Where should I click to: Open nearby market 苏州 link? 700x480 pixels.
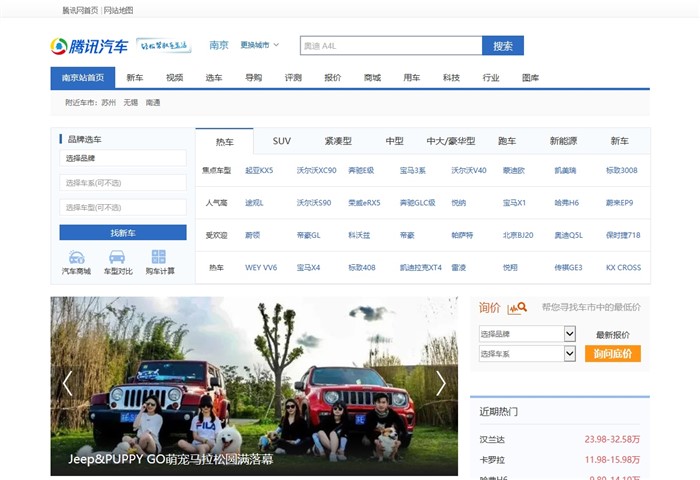point(108,102)
